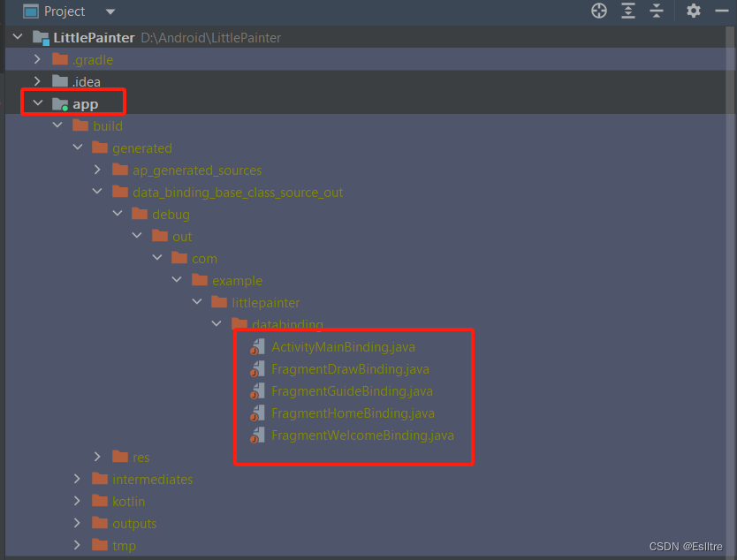This screenshot has width=737, height=560.
Task: Open the Project panel settings gear
Action: pyautogui.click(x=694, y=11)
